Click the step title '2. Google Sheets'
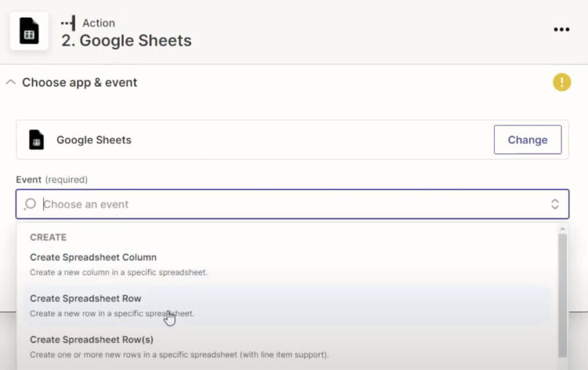The height and width of the screenshot is (370, 588). click(126, 41)
